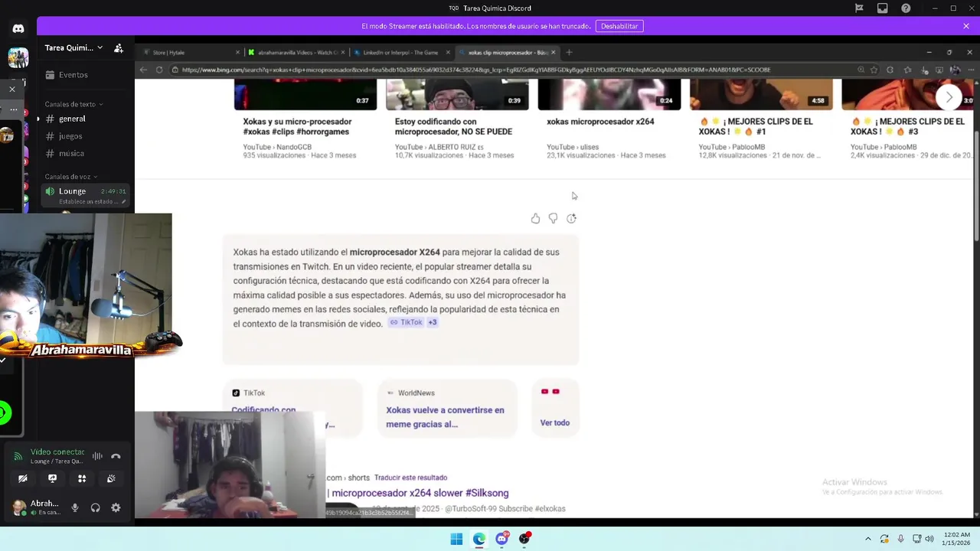
Task: Click the zoom icon in address bar
Action: 861,70
